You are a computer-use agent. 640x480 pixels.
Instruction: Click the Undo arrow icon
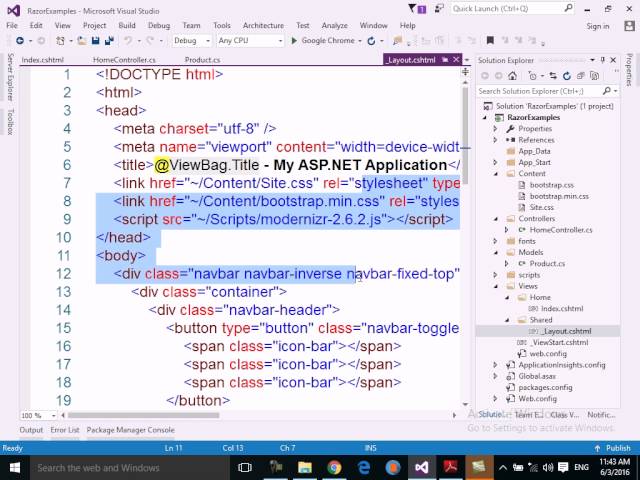(128, 40)
